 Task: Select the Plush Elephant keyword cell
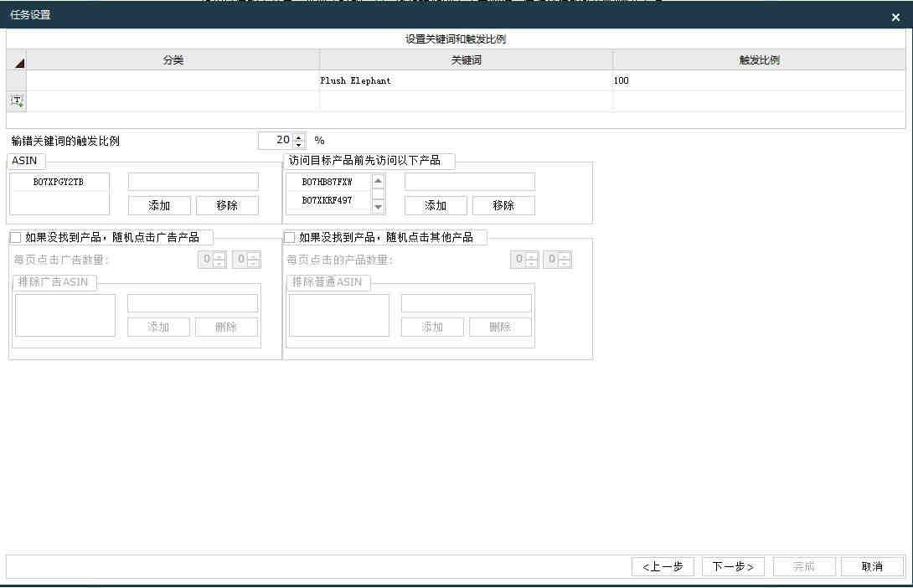point(466,80)
